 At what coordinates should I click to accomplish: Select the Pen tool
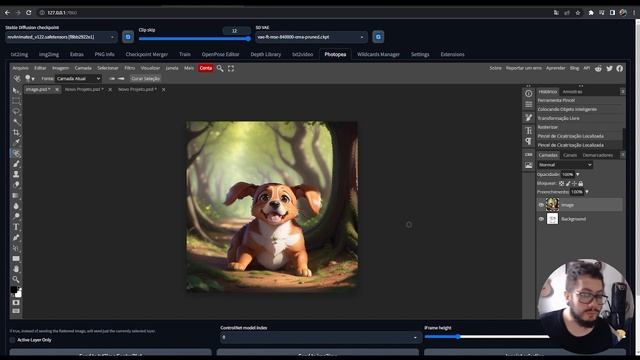(x=16, y=238)
